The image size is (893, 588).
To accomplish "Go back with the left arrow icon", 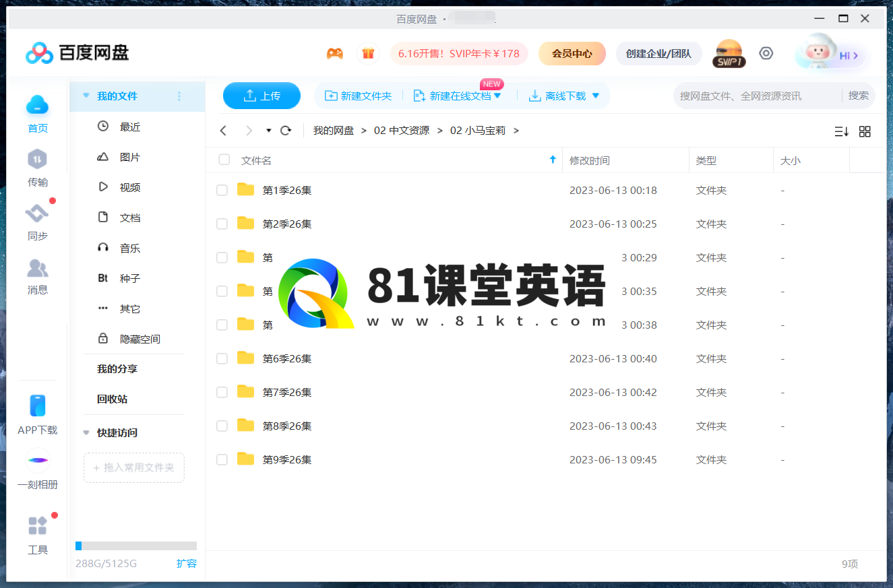I will (x=224, y=131).
